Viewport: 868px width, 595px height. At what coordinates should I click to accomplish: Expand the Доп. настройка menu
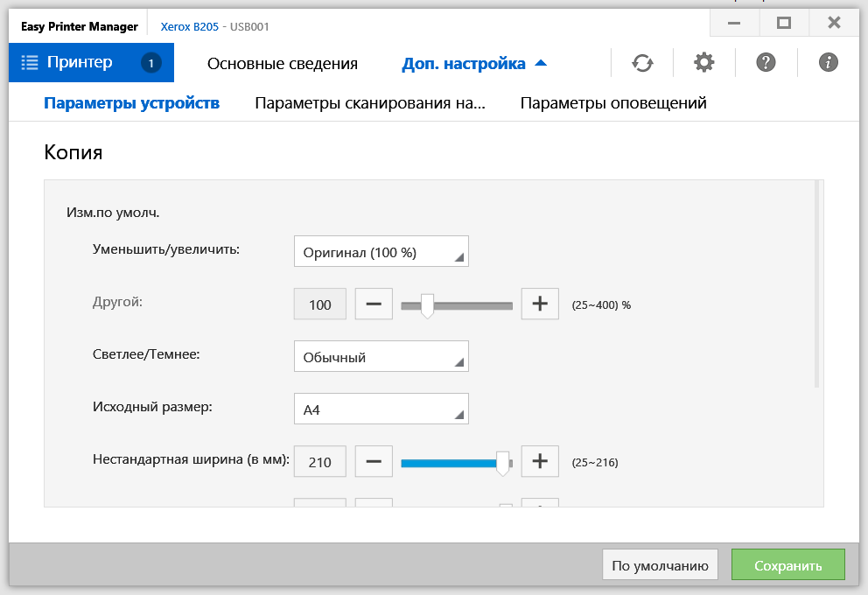[x=473, y=63]
